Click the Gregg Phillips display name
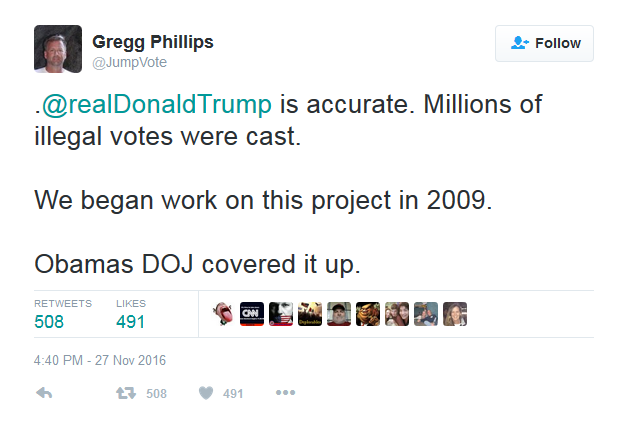Image resolution: width=630 pixels, height=429 pixels. click(152, 42)
